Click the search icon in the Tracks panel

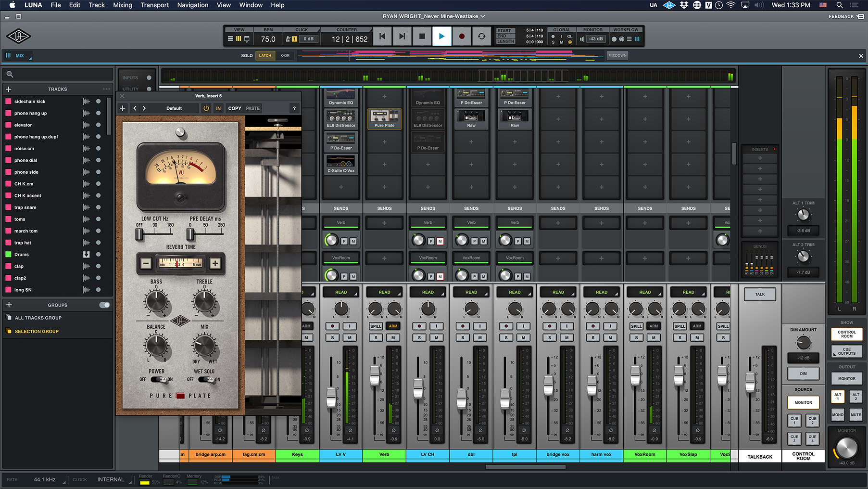click(10, 74)
